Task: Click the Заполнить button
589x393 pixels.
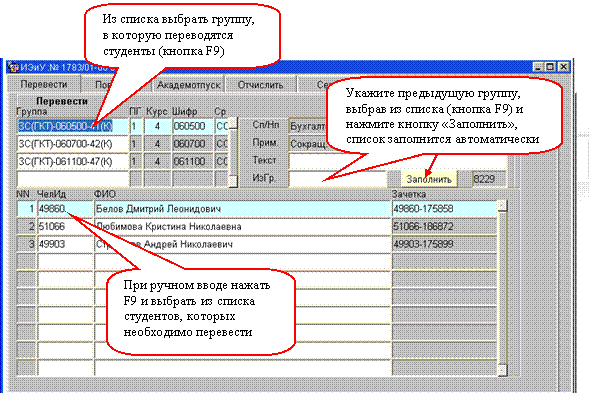Action: pos(429,179)
